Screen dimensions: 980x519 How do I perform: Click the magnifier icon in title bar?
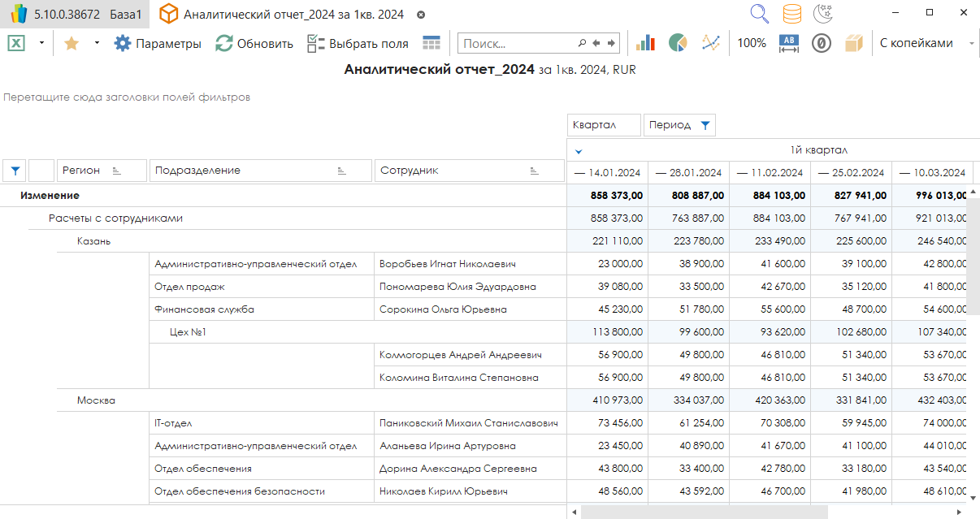759,14
